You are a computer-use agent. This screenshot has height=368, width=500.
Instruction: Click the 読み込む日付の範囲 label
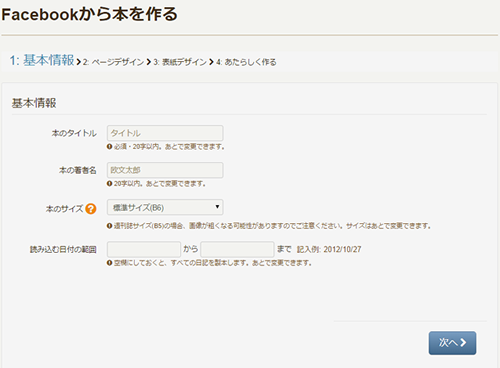[x=63, y=249]
